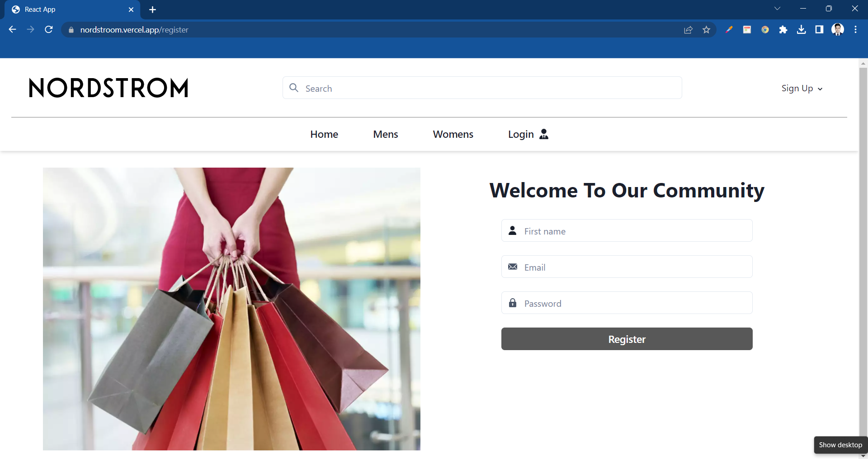Open the Womens section
This screenshot has width=868, height=459.
pos(453,134)
